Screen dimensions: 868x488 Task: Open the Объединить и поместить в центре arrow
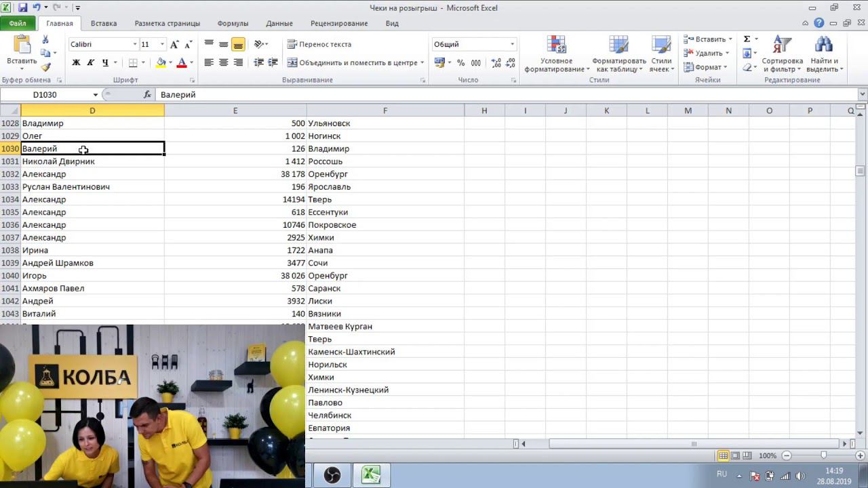coord(422,63)
